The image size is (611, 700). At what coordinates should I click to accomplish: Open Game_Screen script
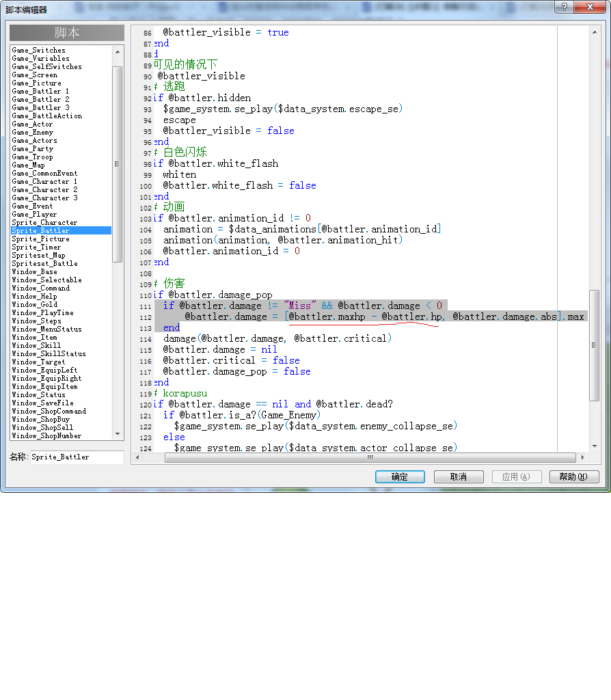pyautogui.click(x=35, y=75)
